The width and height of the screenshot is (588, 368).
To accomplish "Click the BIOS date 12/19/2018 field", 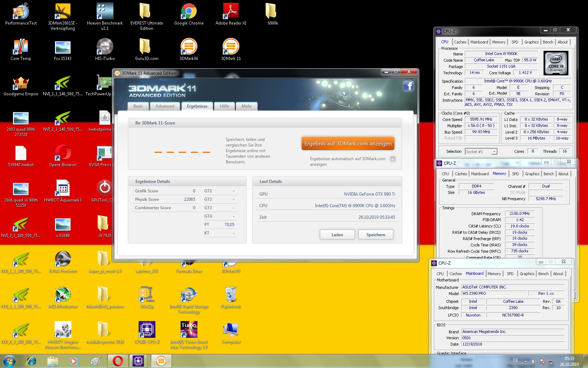I will pyautogui.click(x=513, y=344).
